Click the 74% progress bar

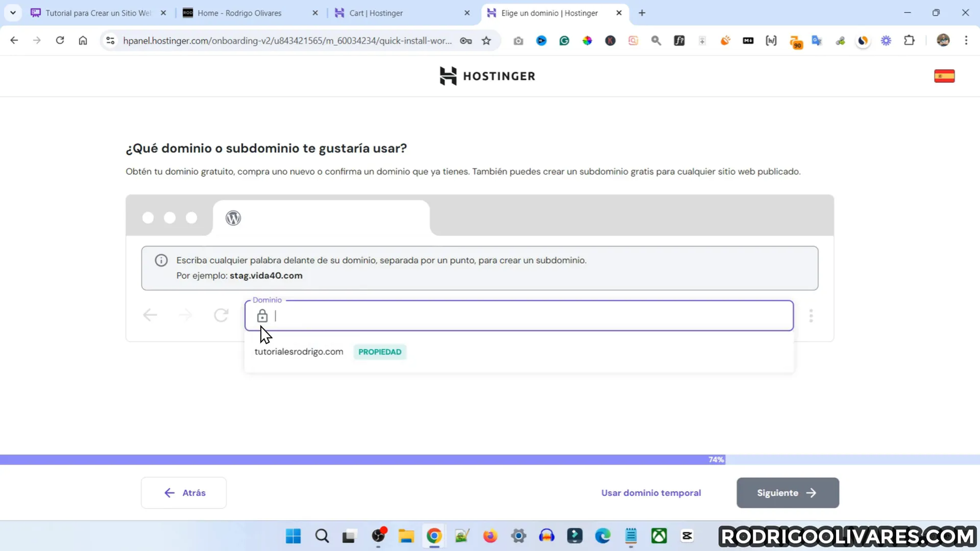715,459
